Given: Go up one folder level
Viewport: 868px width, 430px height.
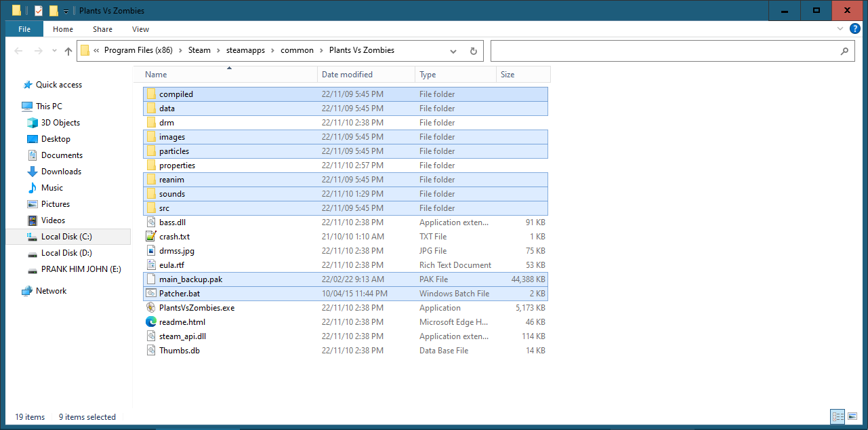Looking at the screenshot, I should pos(68,51).
